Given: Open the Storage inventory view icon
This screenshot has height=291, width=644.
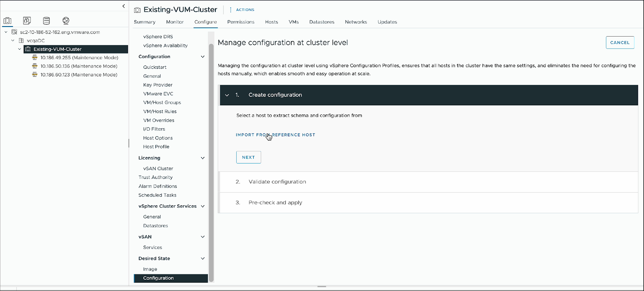Looking at the screenshot, I should point(47,20).
